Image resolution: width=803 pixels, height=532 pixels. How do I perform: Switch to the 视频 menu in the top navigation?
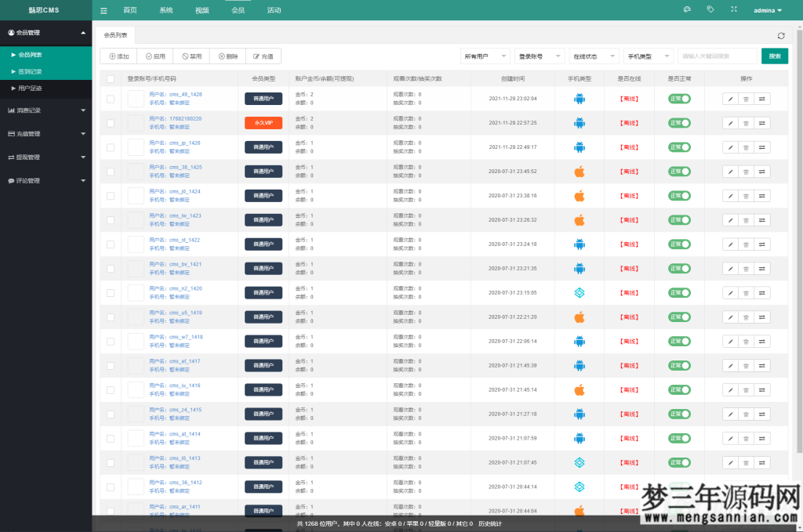(202, 10)
